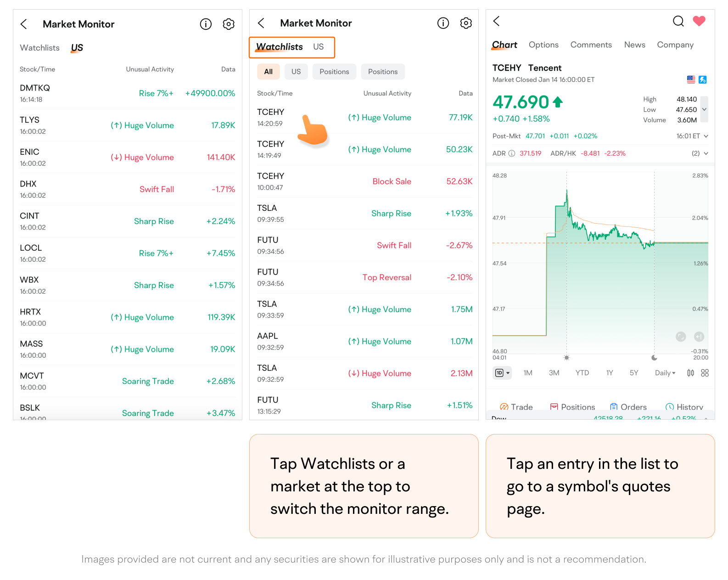
Task: Toggle the heart favorite for TCEHY
Action: (x=699, y=21)
